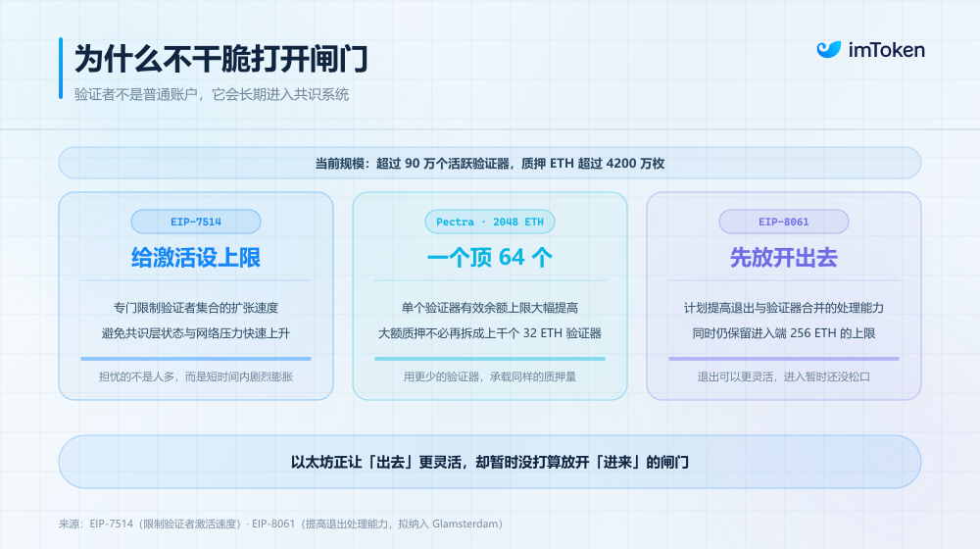Image resolution: width=980 pixels, height=549 pixels.
Task: Click heading 先放开出去
Action: click(784, 257)
